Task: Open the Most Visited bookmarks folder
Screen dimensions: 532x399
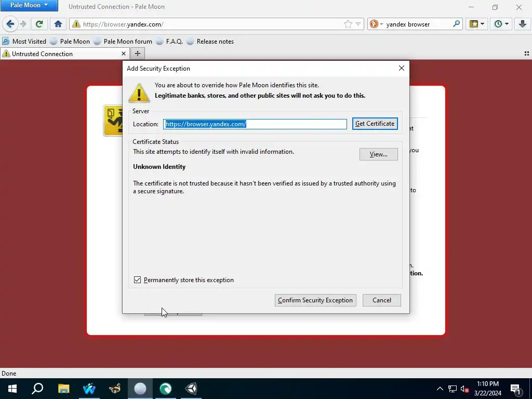Action: click(x=24, y=42)
